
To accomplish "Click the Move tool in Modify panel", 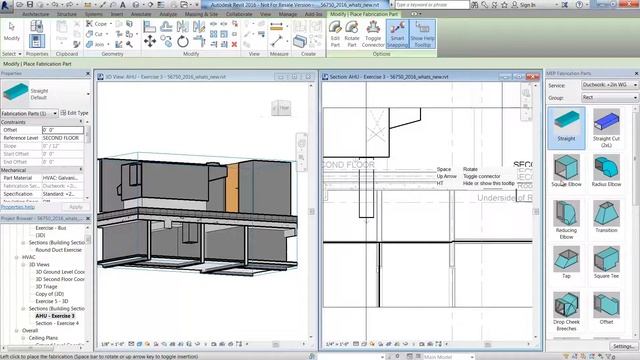I will tap(150, 41).
